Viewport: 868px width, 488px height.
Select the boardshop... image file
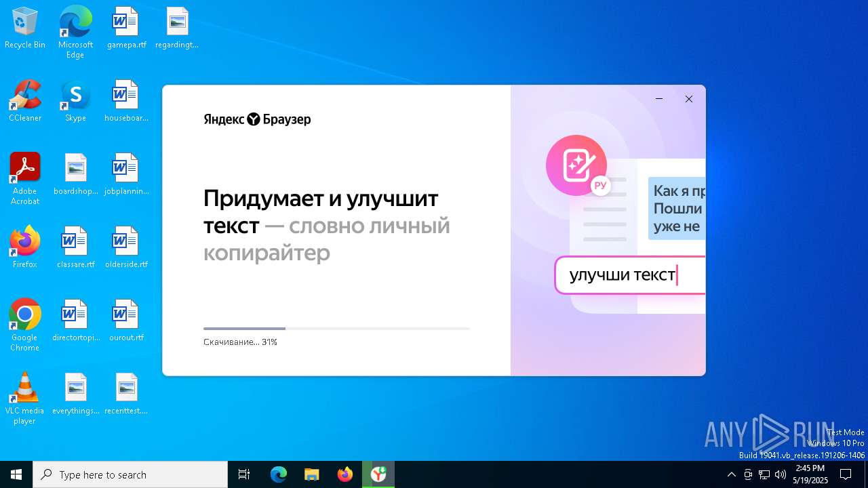point(75,174)
